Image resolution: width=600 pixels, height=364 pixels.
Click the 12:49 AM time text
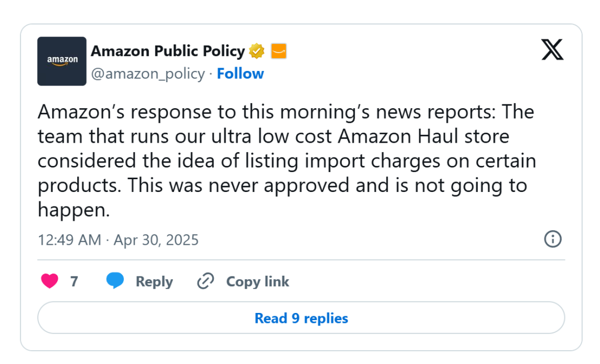click(x=69, y=240)
